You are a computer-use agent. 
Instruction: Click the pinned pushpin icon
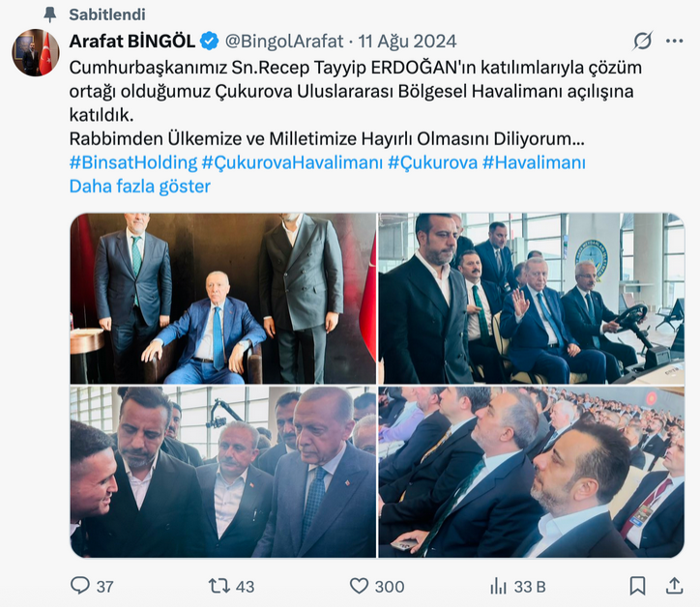50,14
